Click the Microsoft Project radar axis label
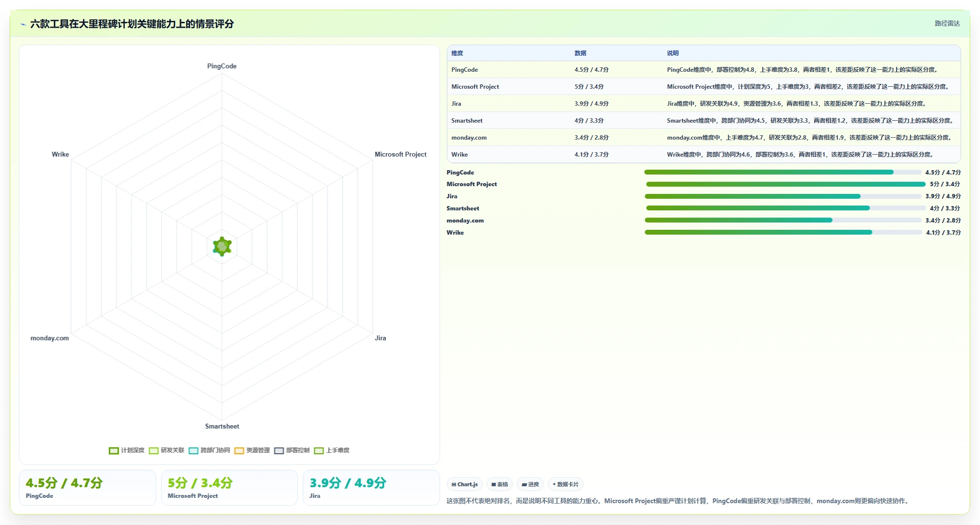Screen dimensions: 980x525 coord(400,155)
